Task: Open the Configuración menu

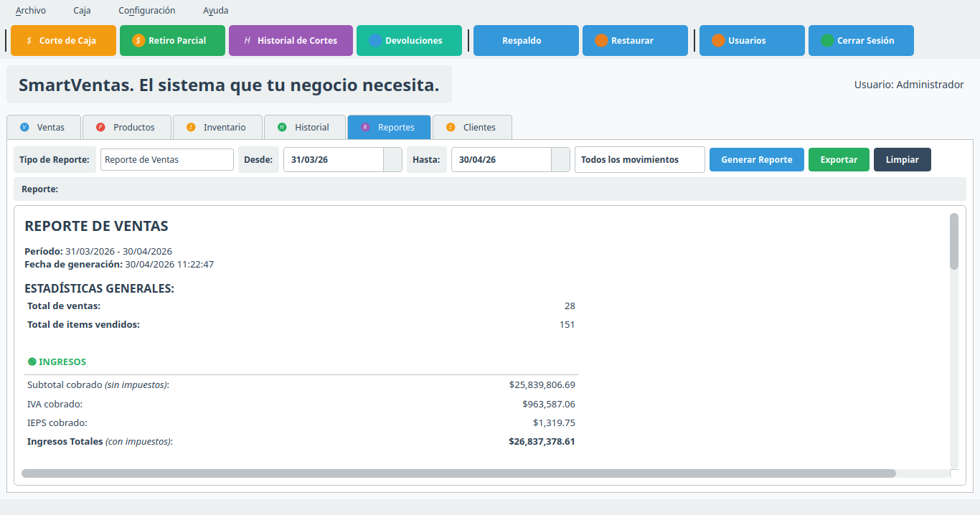Action: coord(147,11)
